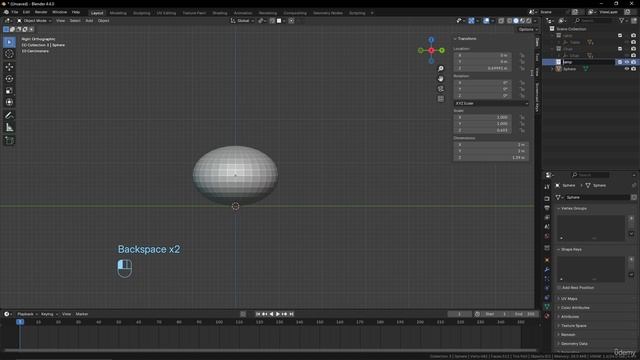Click the pan hand icon in viewport
The height and width of the screenshot is (360, 640).
click(441, 78)
